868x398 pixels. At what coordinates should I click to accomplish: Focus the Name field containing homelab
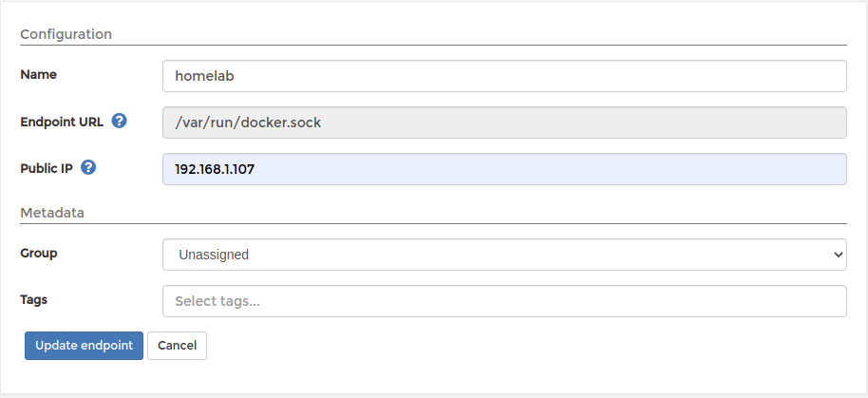pyautogui.click(x=504, y=76)
